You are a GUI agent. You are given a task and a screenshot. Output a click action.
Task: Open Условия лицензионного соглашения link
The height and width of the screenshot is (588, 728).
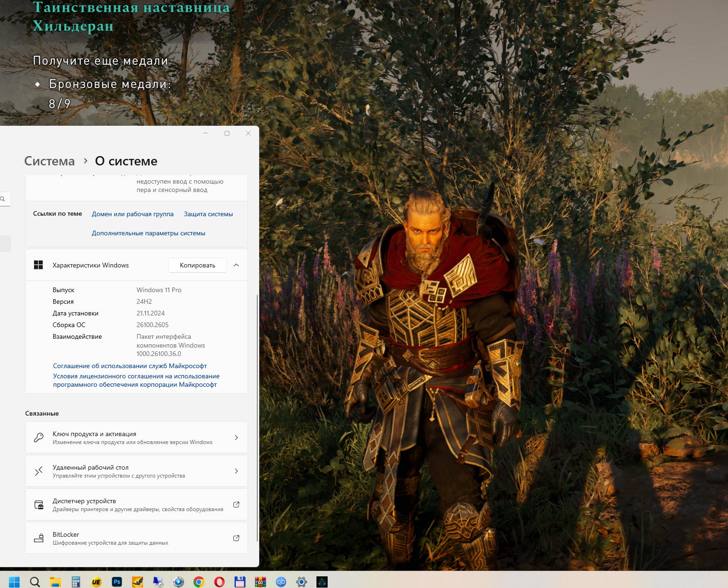pyautogui.click(x=136, y=380)
